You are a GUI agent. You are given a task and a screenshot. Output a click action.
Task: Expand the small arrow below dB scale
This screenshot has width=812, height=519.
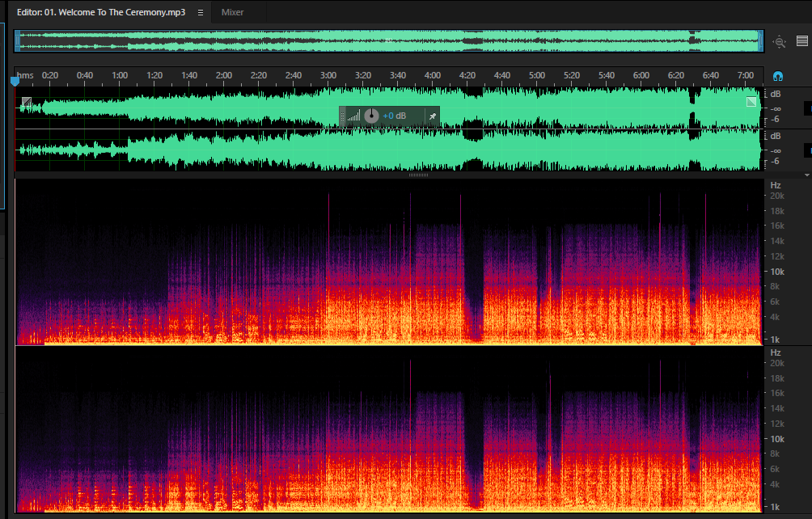(807, 175)
